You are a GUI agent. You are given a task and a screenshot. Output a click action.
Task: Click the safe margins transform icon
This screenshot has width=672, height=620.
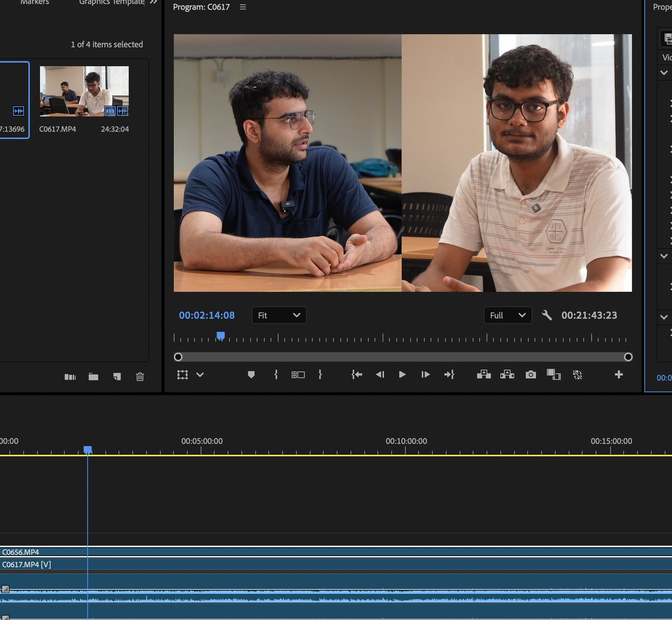pyautogui.click(x=183, y=374)
